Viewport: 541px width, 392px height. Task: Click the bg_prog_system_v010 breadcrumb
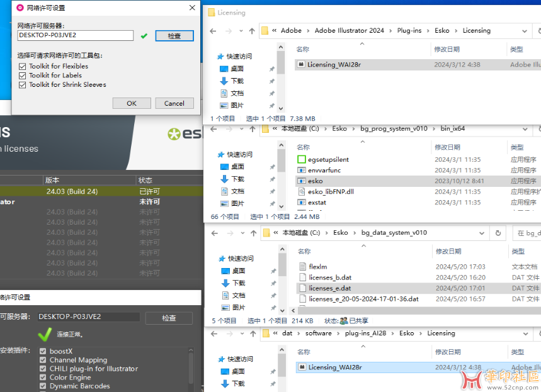coord(394,128)
